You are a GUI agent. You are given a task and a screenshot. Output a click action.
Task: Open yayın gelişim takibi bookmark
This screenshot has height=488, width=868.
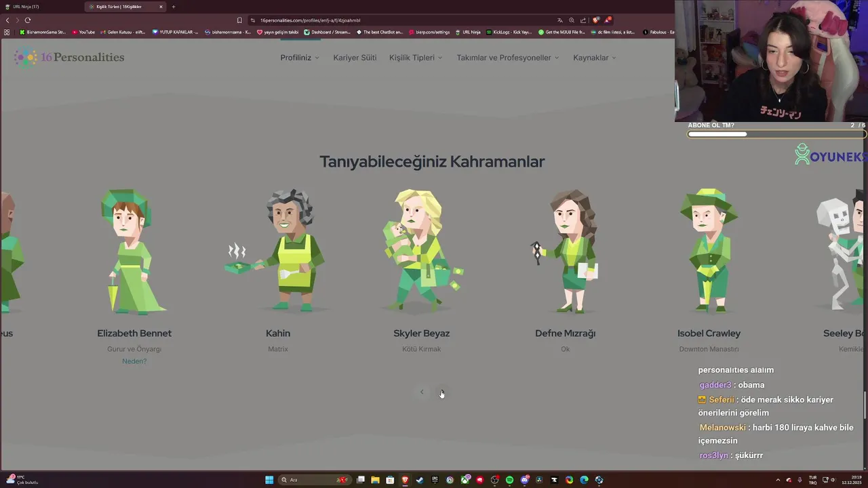277,32
